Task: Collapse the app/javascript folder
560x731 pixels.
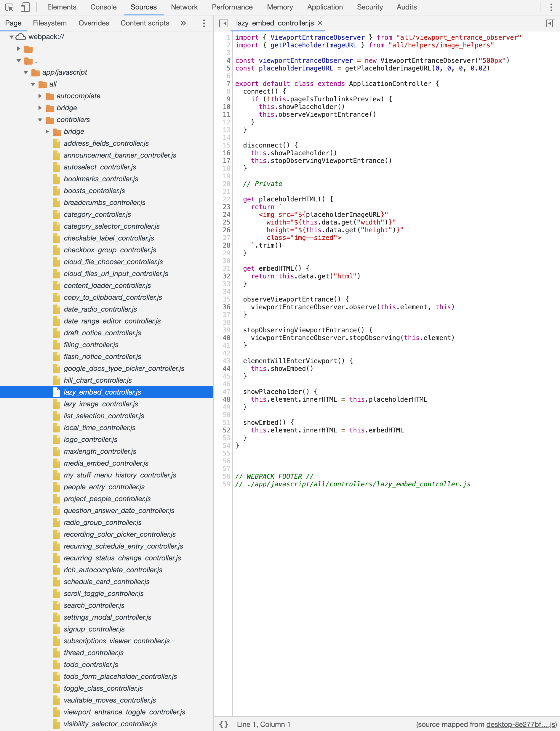Action: tap(26, 72)
